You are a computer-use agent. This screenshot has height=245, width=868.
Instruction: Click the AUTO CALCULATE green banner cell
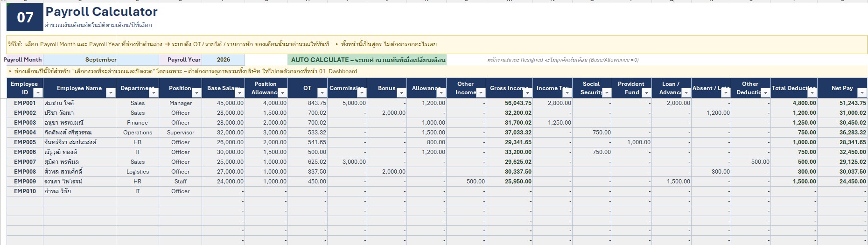[x=367, y=60]
